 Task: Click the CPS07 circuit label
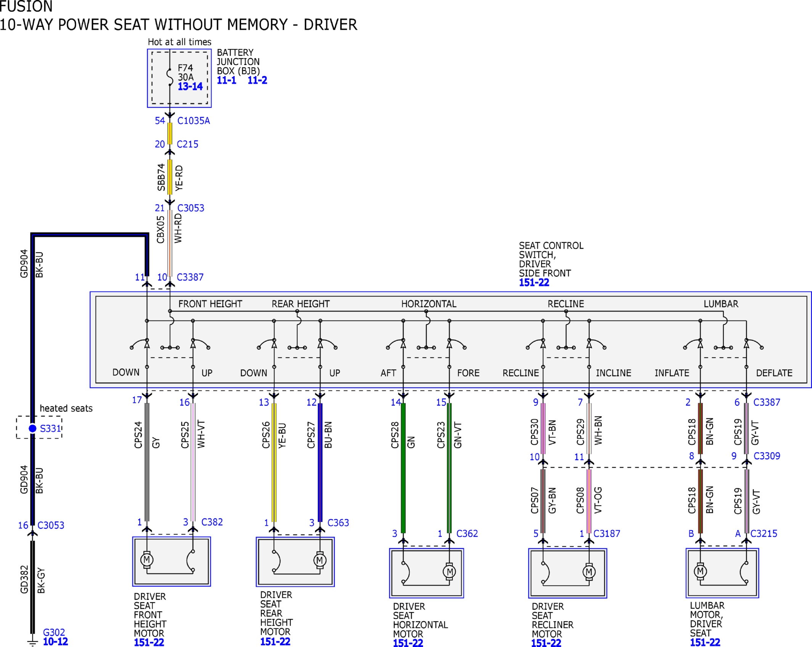pyautogui.click(x=535, y=501)
